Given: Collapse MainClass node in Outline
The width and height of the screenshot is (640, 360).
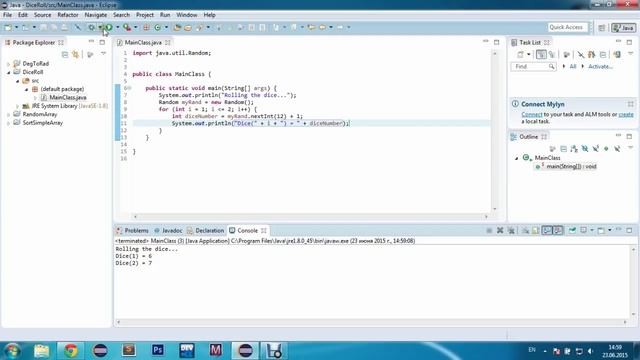Looking at the screenshot, I should [x=516, y=158].
